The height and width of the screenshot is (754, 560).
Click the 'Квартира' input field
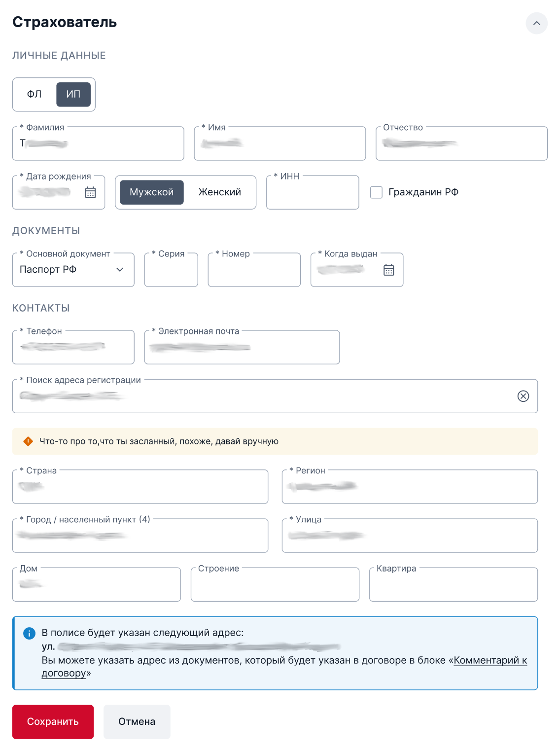(453, 584)
